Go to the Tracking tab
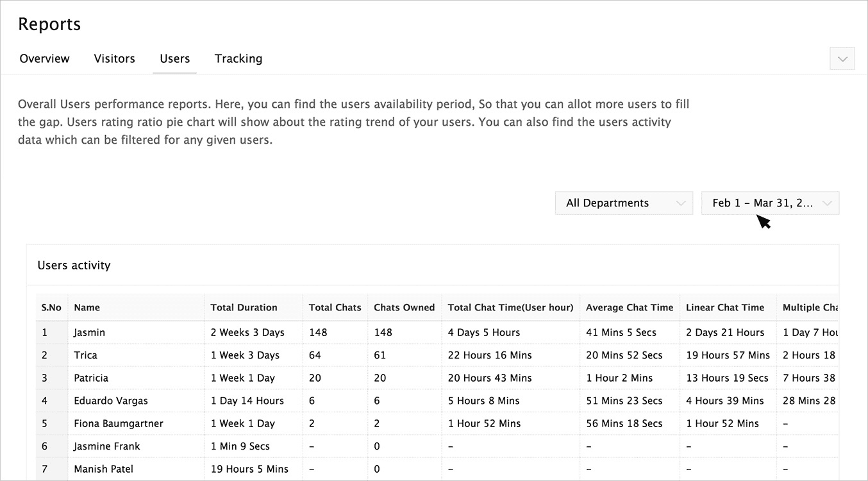 coord(238,58)
